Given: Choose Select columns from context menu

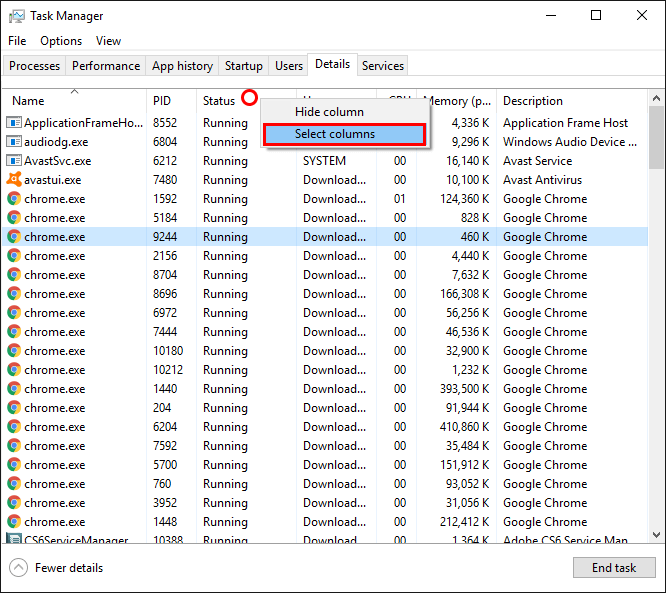Looking at the screenshot, I should click(x=344, y=134).
